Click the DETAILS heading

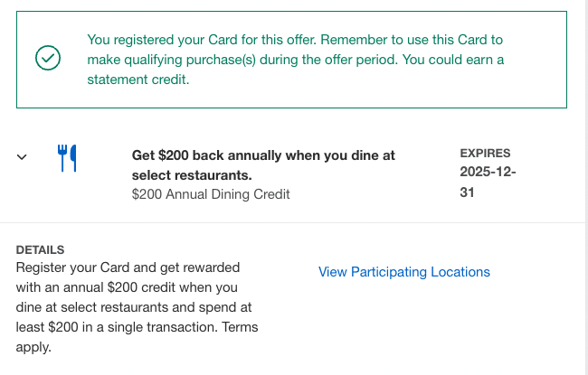41,249
